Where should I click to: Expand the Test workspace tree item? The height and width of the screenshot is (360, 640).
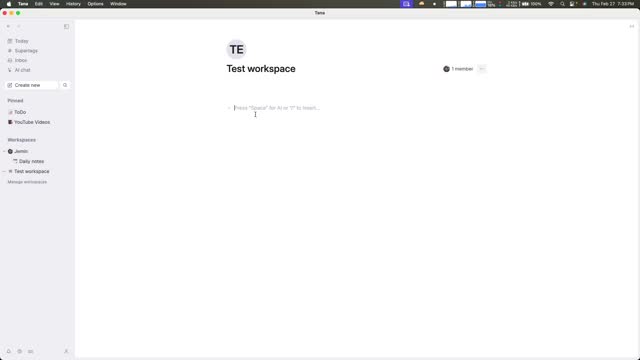4,171
